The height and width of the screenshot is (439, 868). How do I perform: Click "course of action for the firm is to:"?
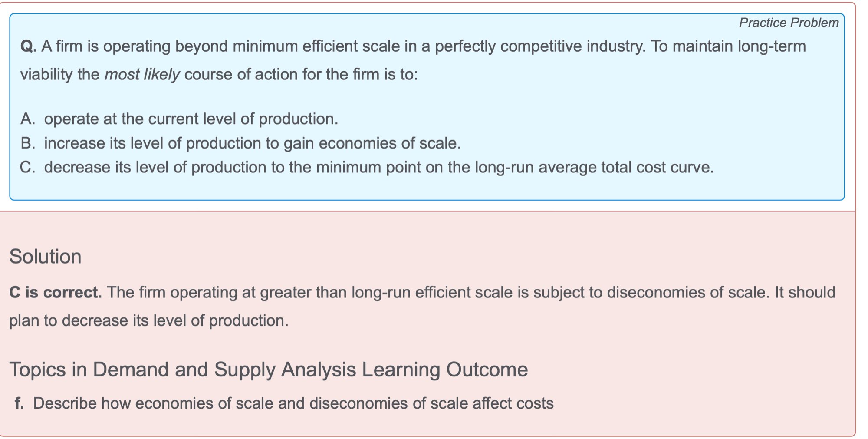coord(301,75)
